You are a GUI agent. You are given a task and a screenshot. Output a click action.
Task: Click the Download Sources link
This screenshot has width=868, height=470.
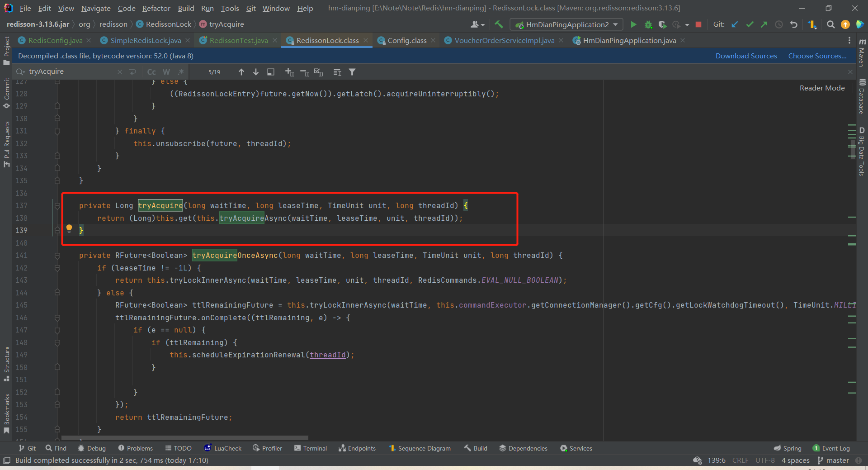tap(746, 56)
